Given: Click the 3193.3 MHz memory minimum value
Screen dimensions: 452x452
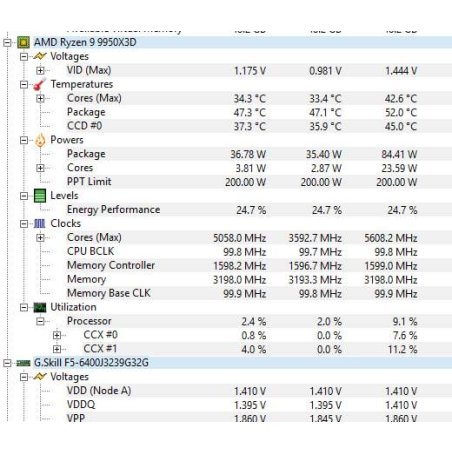Looking at the screenshot, I should [315, 280].
